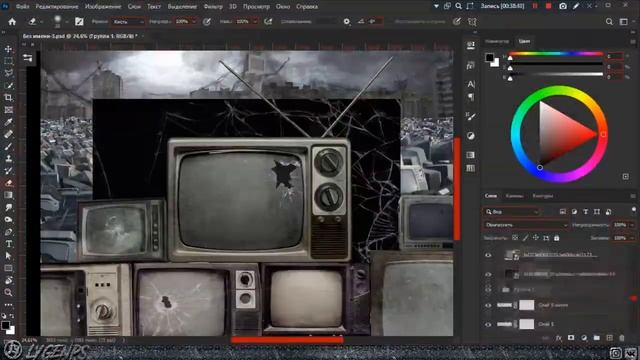Hide the layer named Слой 1 копия
The image size is (640, 360).
click(x=488, y=305)
